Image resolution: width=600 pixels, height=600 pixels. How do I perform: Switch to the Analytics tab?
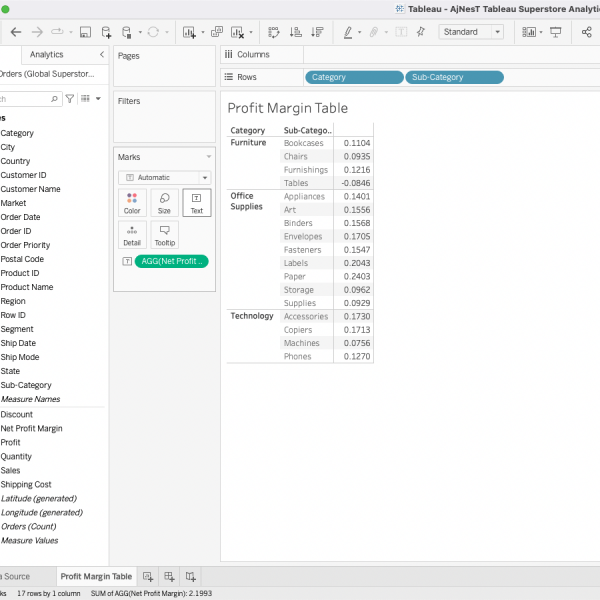46,55
